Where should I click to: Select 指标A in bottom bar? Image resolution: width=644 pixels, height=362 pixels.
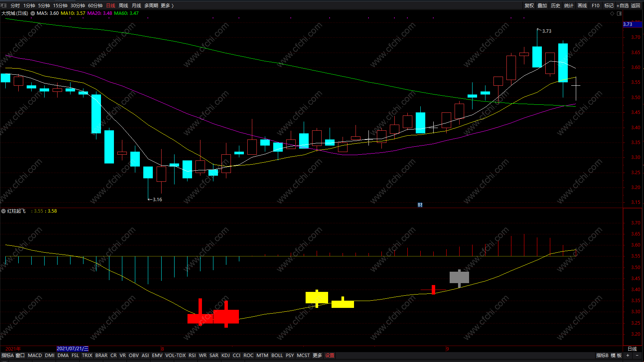[x=7, y=355]
